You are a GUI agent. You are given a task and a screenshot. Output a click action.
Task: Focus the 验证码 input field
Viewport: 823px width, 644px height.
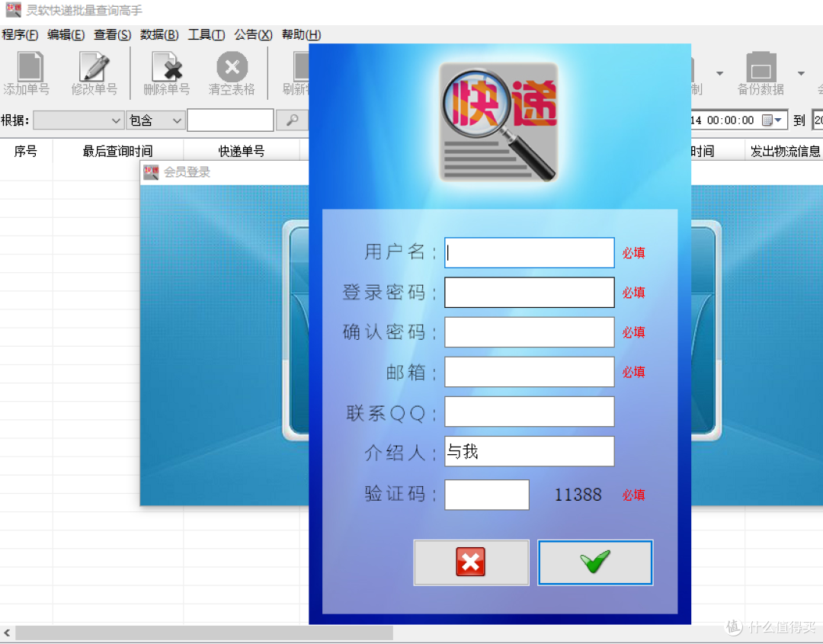tap(486, 495)
